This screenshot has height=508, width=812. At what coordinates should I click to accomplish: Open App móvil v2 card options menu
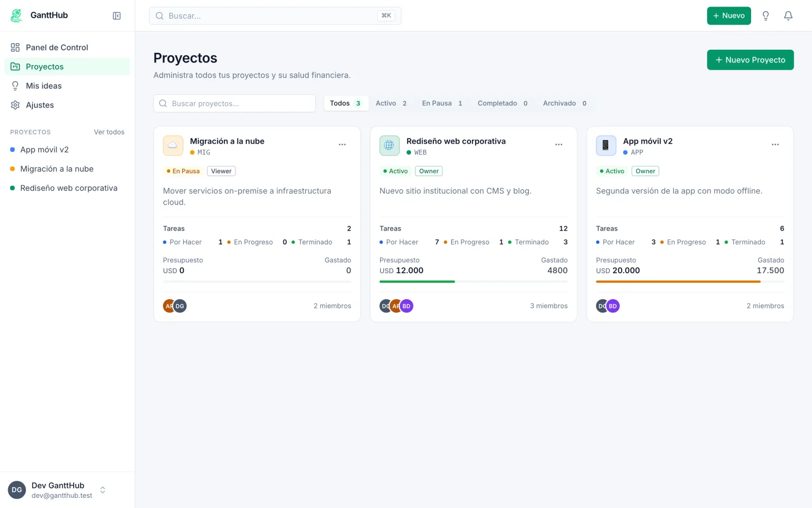[775, 145]
